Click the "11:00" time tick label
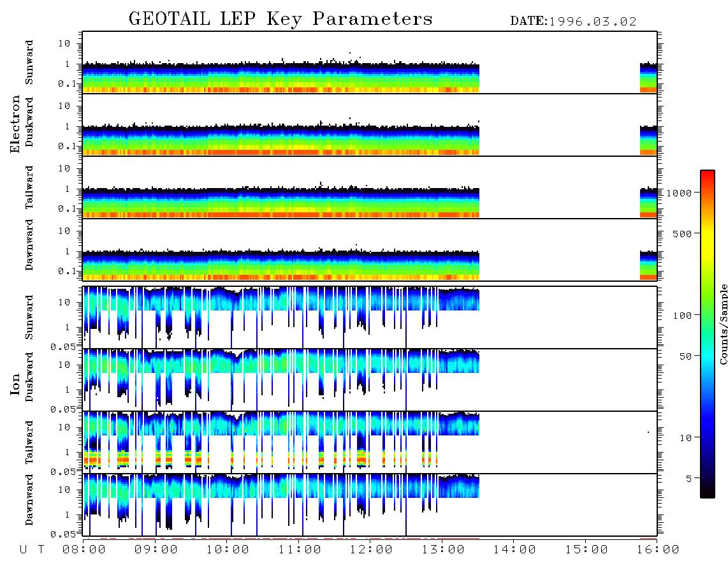 point(300,550)
